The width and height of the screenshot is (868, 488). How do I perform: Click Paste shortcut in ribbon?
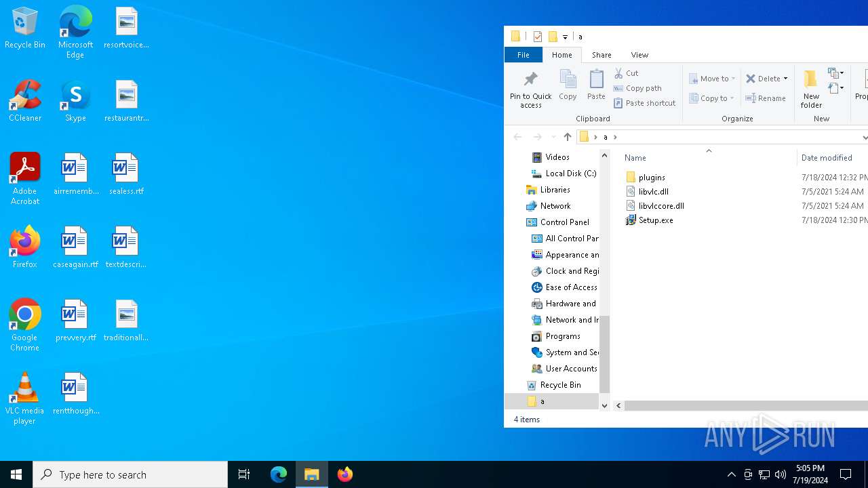pyautogui.click(x=644, y=103)
